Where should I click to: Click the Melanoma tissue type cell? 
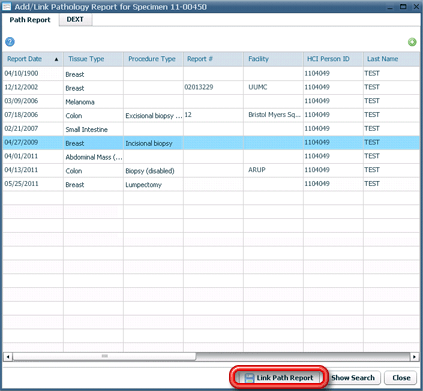point(93,102)
